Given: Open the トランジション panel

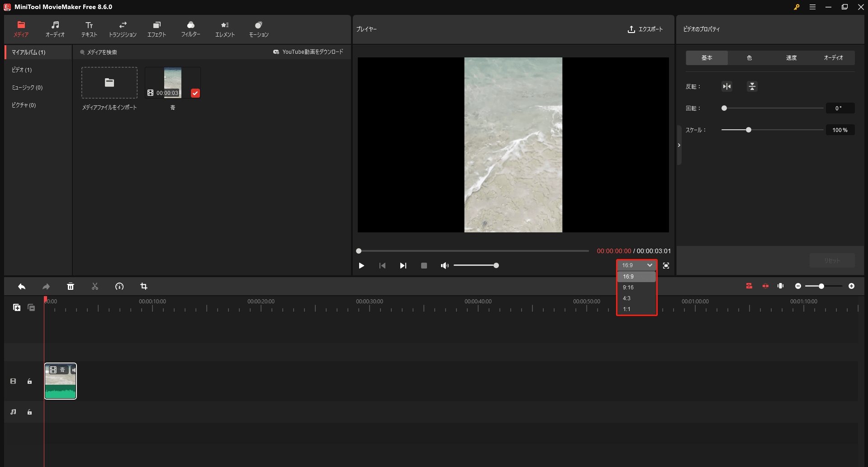Looking at the screenshot, I should [123, 28].
